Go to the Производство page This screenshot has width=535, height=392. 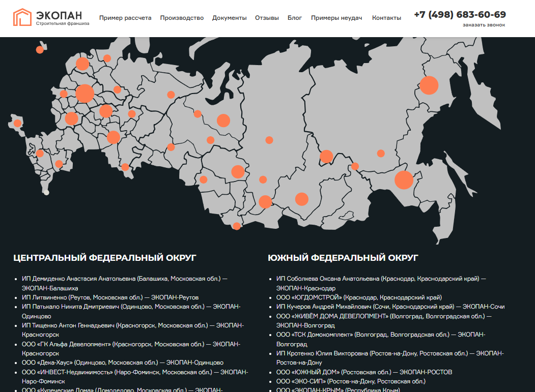pos(182,18)
